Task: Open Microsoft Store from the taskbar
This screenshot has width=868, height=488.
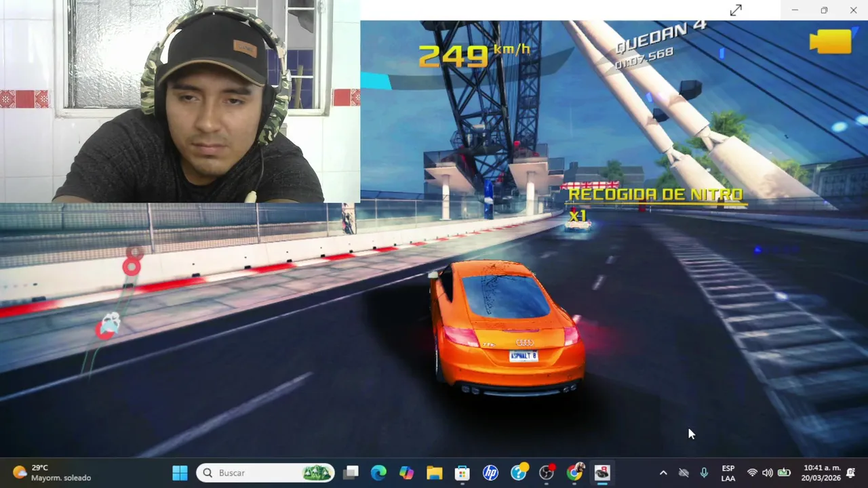Action: click(x=462, y=472)
